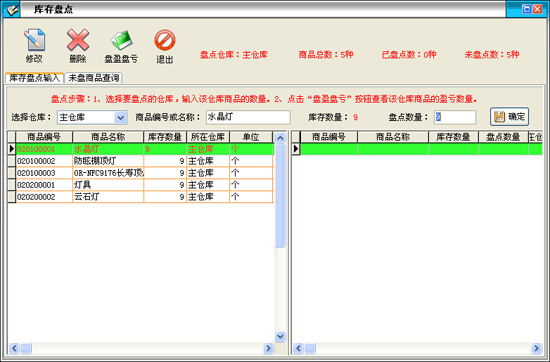550x362 pixels.
Task: Click the 退出 (exit) icon
Action: point(165,40)
